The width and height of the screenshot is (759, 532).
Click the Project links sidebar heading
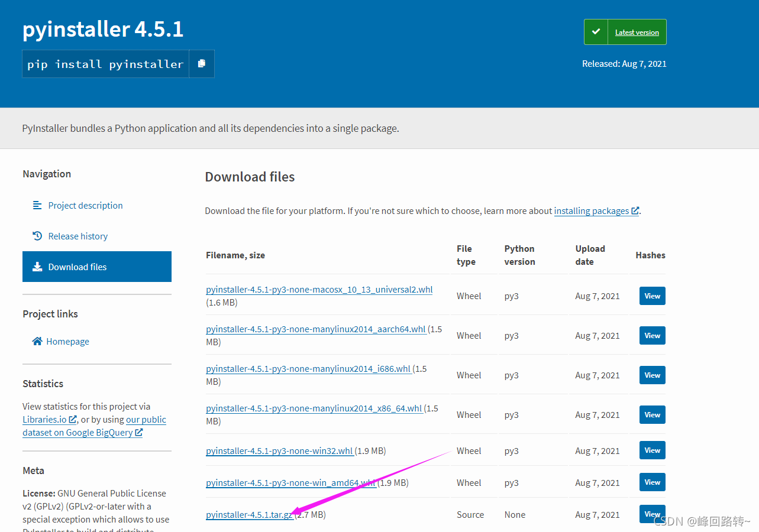pyautogui.click(x=50, y=314)
